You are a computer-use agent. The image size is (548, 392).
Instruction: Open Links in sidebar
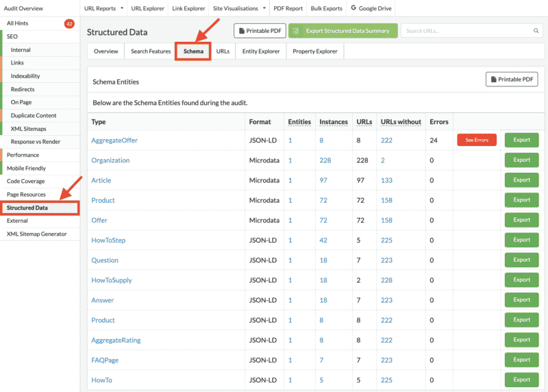coord(17,62)
